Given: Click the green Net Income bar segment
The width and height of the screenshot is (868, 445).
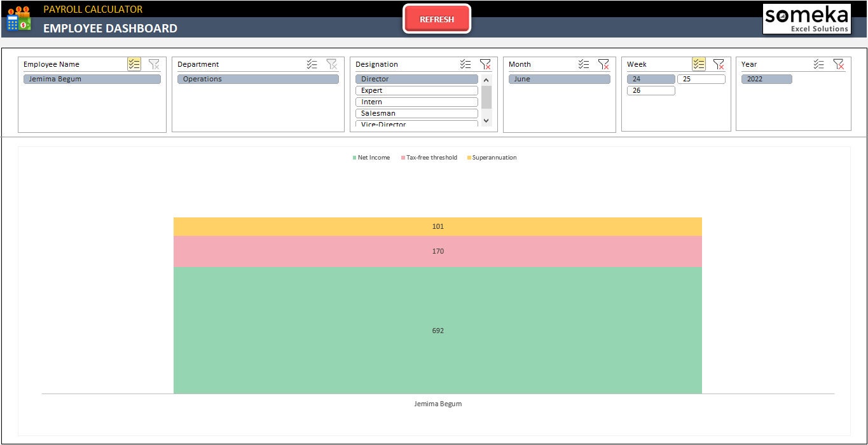Looking at the screenshot, I should point(437,330).
